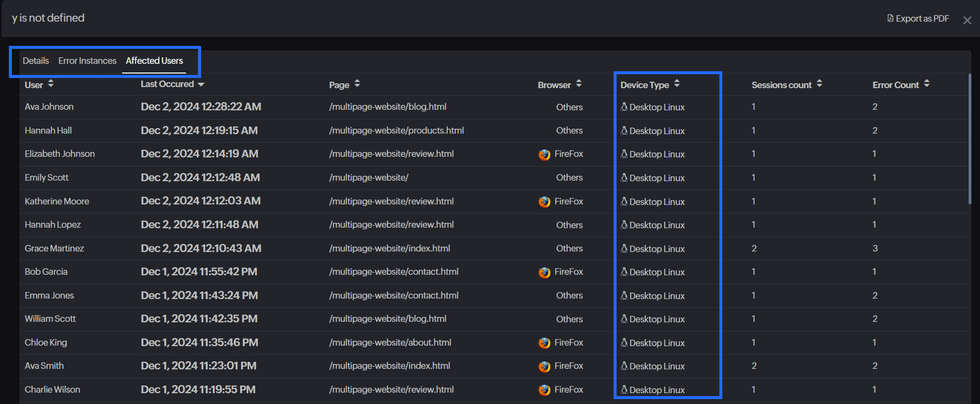Image resolution: width=980 pixels, height=404 pixels.
Task: Select user Bob Garcia
Action: [x=46, y=271]
